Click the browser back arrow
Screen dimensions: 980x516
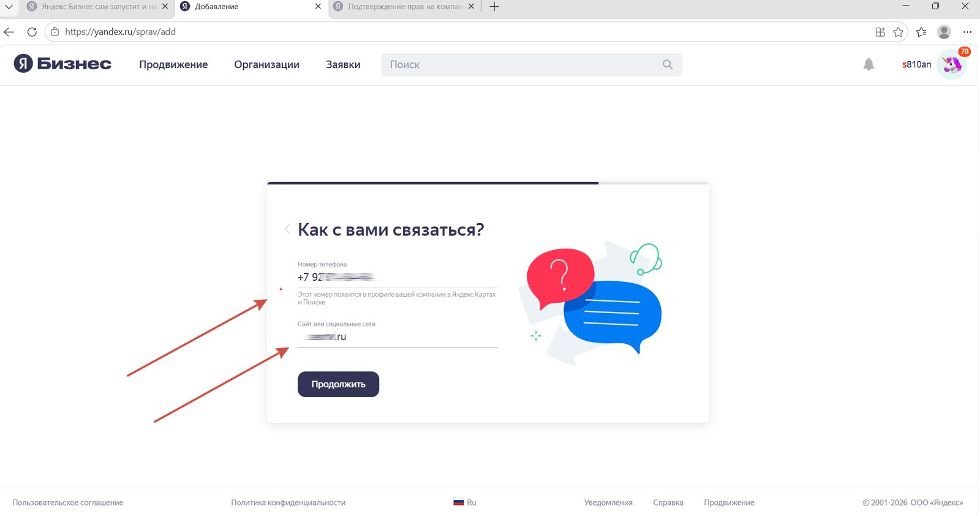click(9, 32)
